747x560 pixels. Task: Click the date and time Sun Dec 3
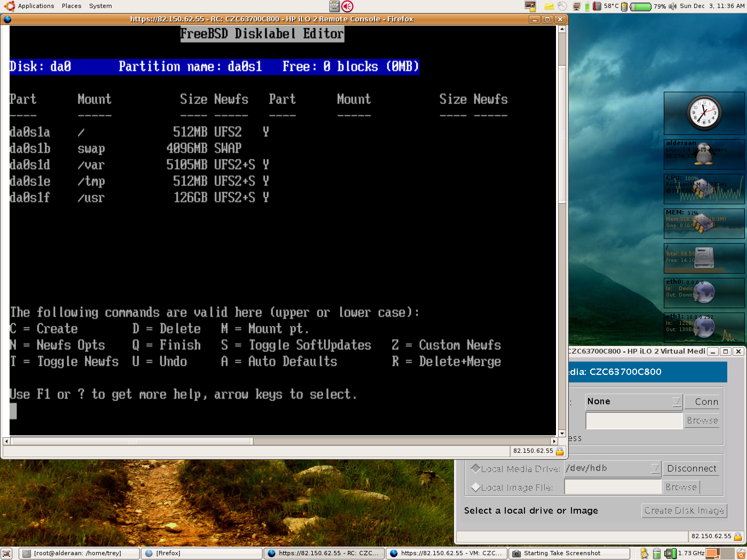712,6
